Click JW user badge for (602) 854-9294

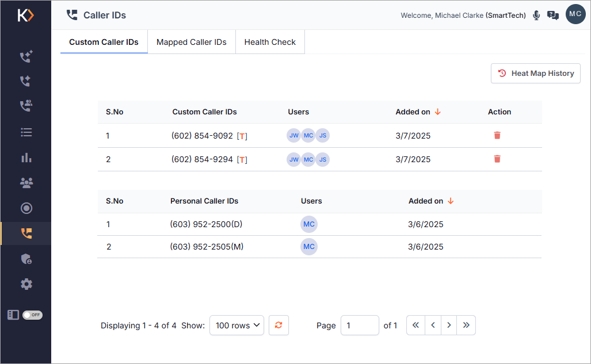point(294,159)
